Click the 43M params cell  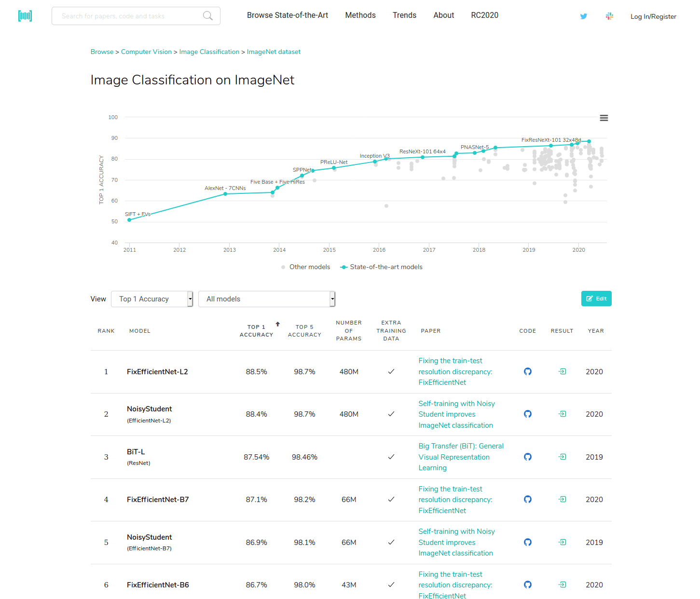pos(349,585)
